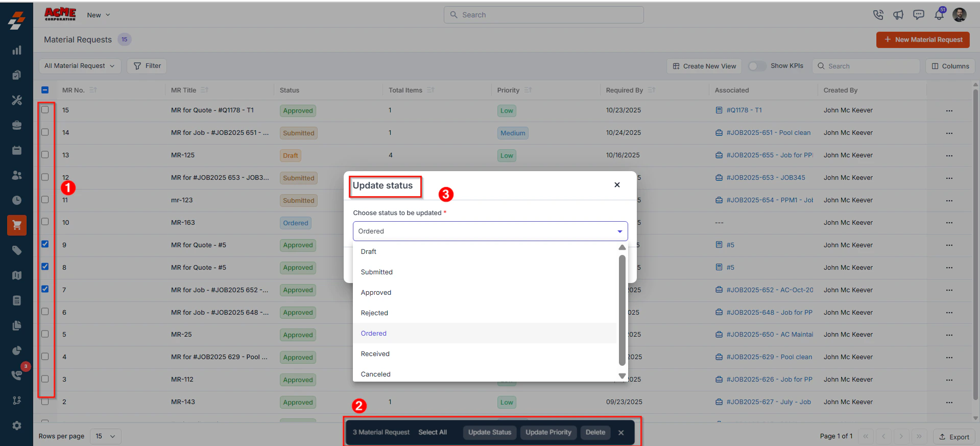Open the notifications bell icon
980x446 pixels.
click(x=939, y=15)
